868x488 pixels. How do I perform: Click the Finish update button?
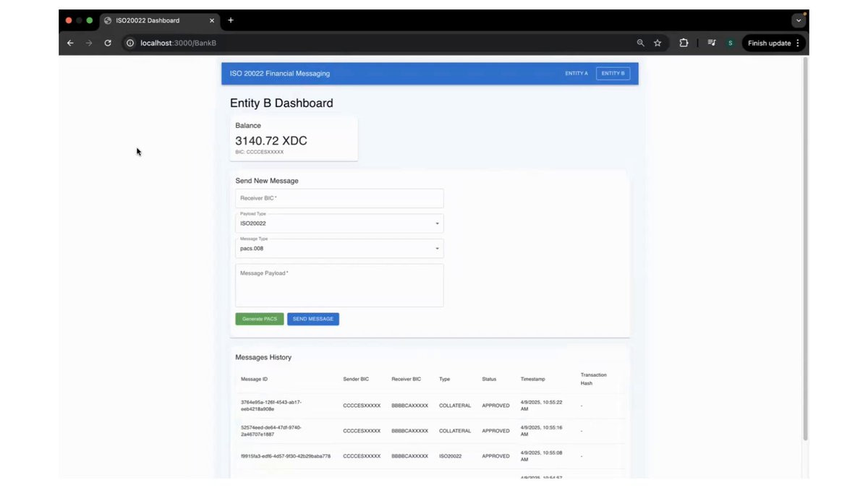point(774,43)
